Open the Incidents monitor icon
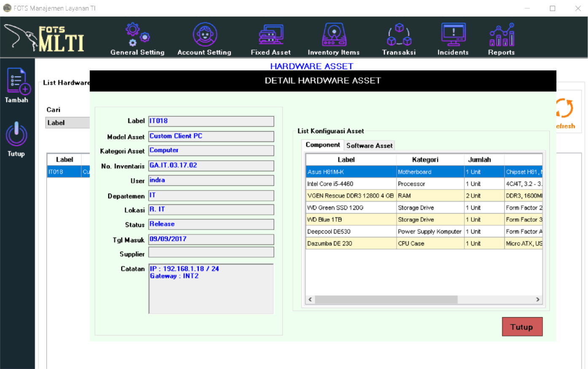 [x=453, y=35]
